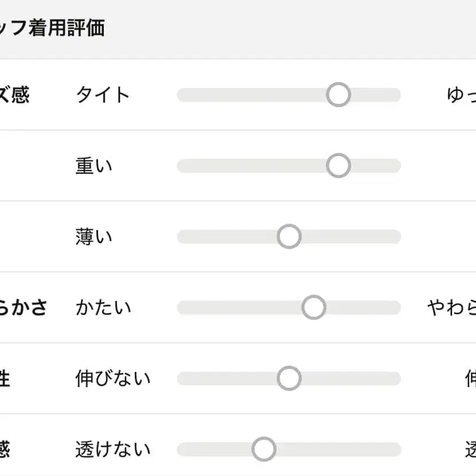
Task: Click the bold 性 row title
Action: click(x=5, y=379)
